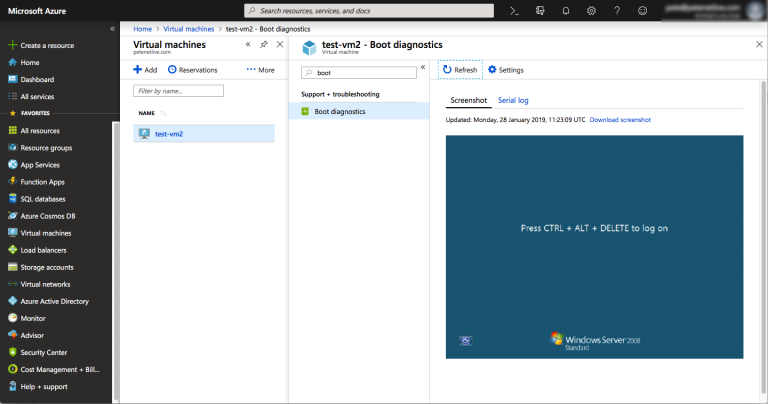This screenshot has width=768, height=404.
Task: Focus the Filter by name field
Action: pos(178,91)
